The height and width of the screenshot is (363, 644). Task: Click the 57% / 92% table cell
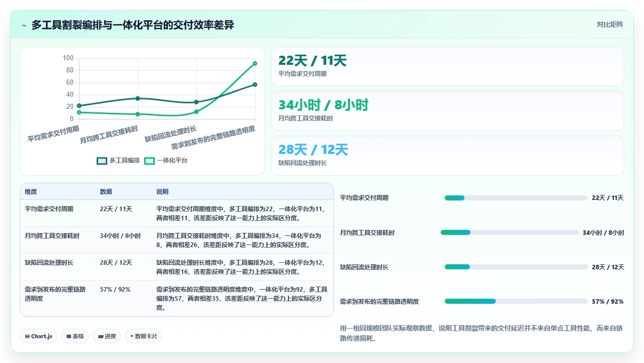click(115, 290)
